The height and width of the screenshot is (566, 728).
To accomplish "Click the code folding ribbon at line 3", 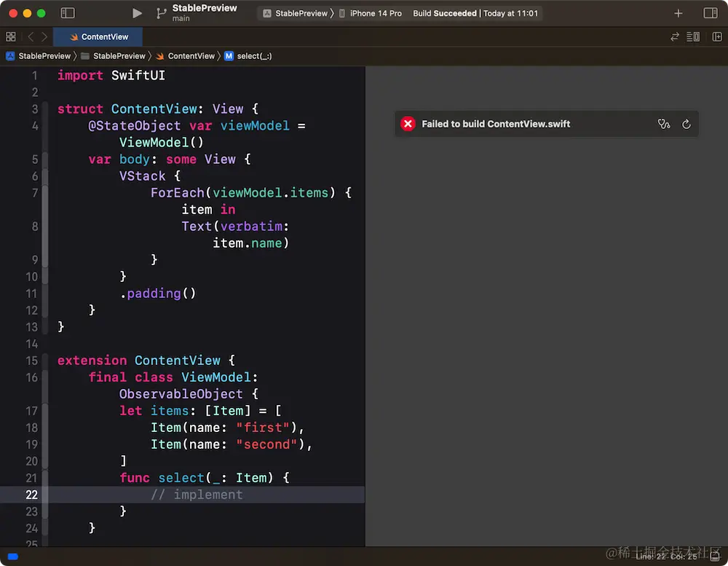I will 45,109.
